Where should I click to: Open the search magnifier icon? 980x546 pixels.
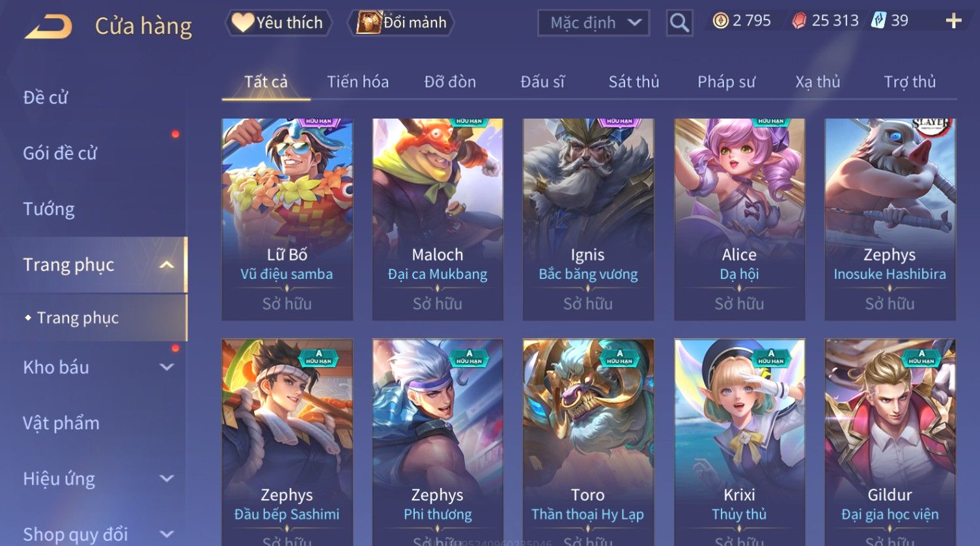tap(679, 23)
